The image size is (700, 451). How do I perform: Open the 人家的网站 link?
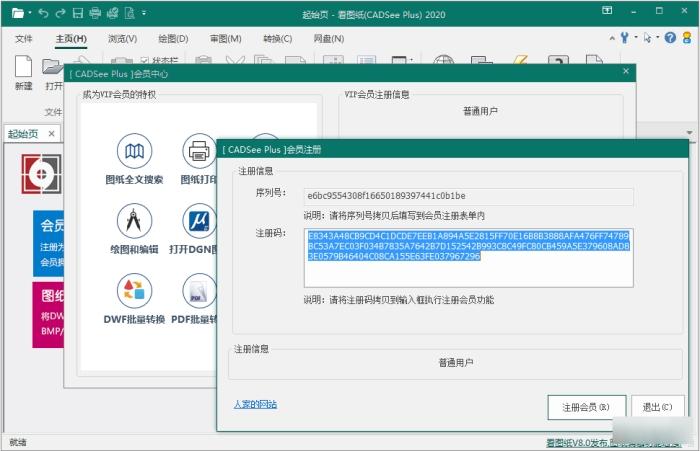pyautogui.click(x=255, y=404)
